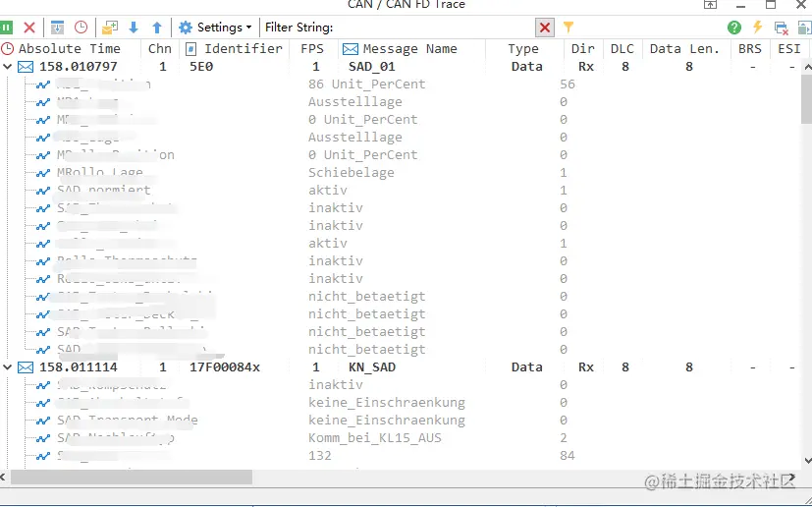Viewport: 812px width, 507px height.
Task: Select the timestamp 158.011114
Action: tap(79, 367)
